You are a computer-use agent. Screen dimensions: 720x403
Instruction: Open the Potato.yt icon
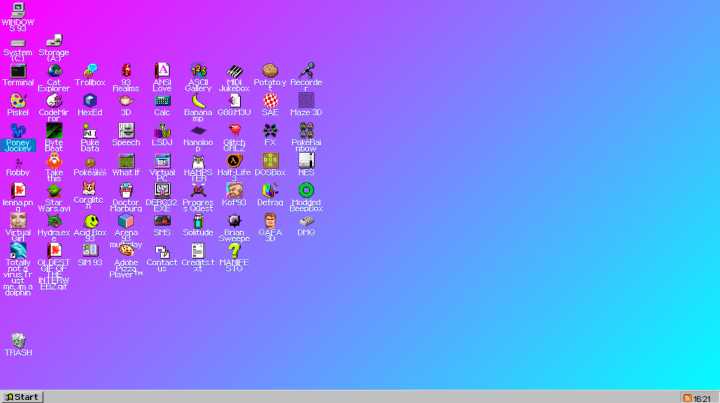(270, 71)
